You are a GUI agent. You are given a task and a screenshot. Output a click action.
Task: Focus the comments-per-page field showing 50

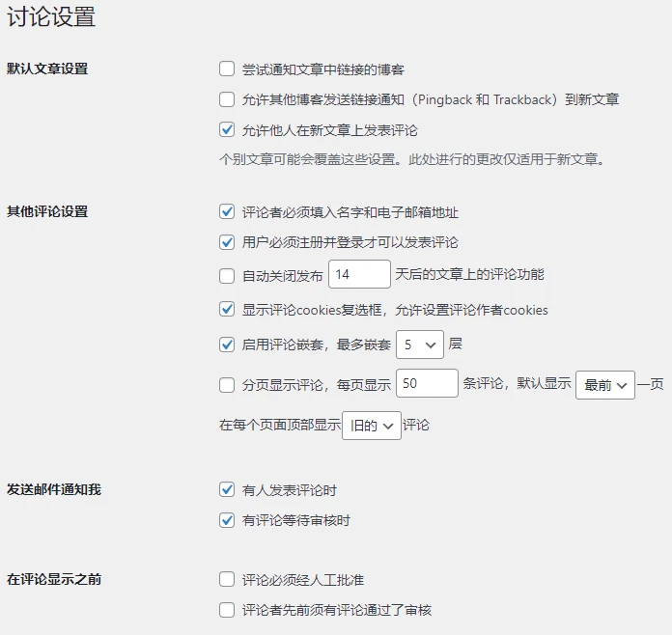point(427,384)
